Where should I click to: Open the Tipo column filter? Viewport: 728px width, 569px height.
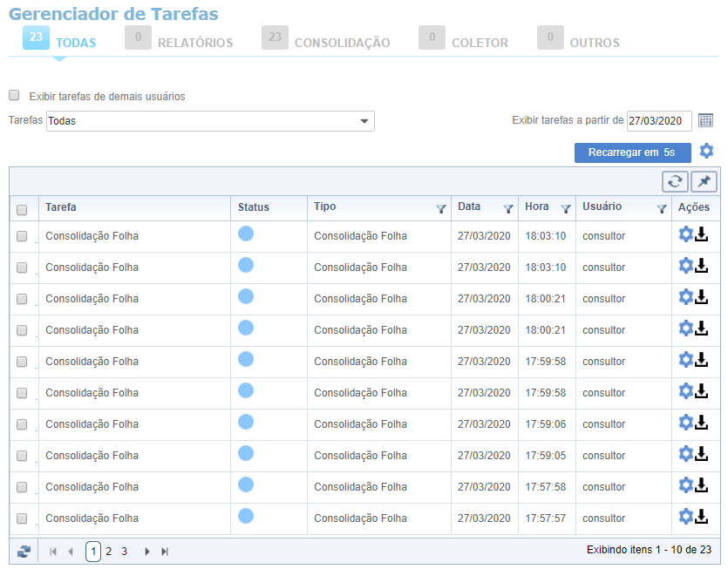pos(440,208)
